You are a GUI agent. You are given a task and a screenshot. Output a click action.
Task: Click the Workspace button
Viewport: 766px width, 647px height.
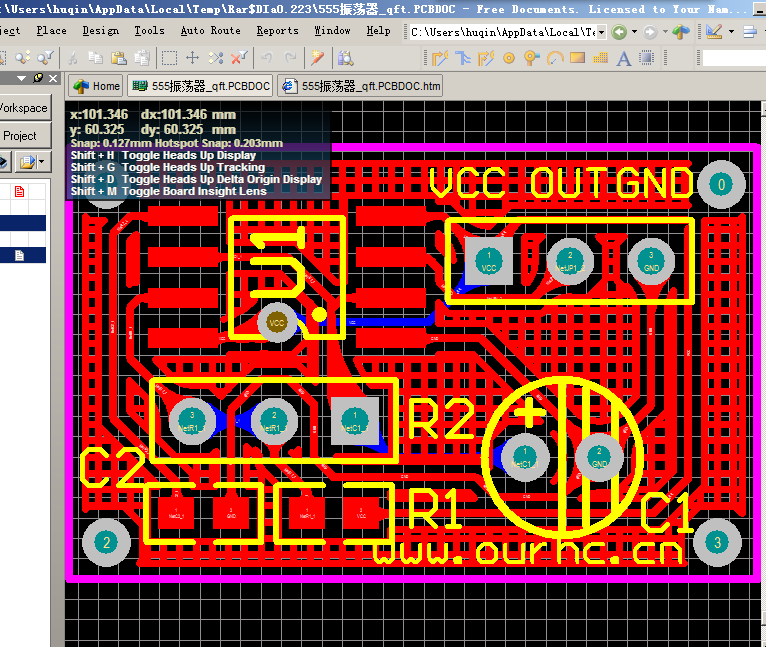(23, 108)
